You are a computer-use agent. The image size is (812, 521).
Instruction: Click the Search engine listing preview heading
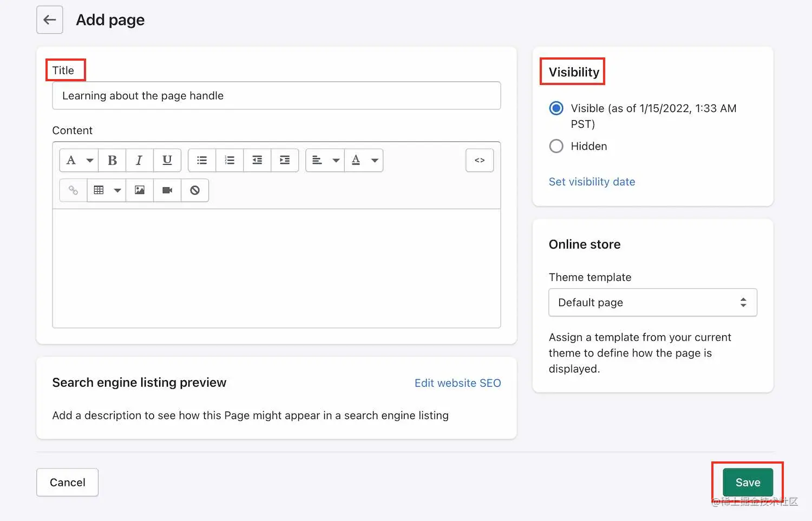coord(139,382)
